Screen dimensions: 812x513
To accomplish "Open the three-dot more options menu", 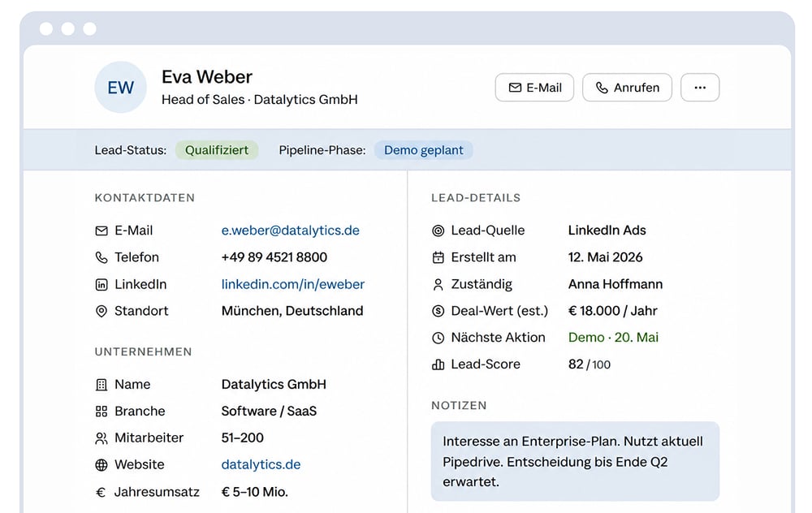I will (700, 88).
